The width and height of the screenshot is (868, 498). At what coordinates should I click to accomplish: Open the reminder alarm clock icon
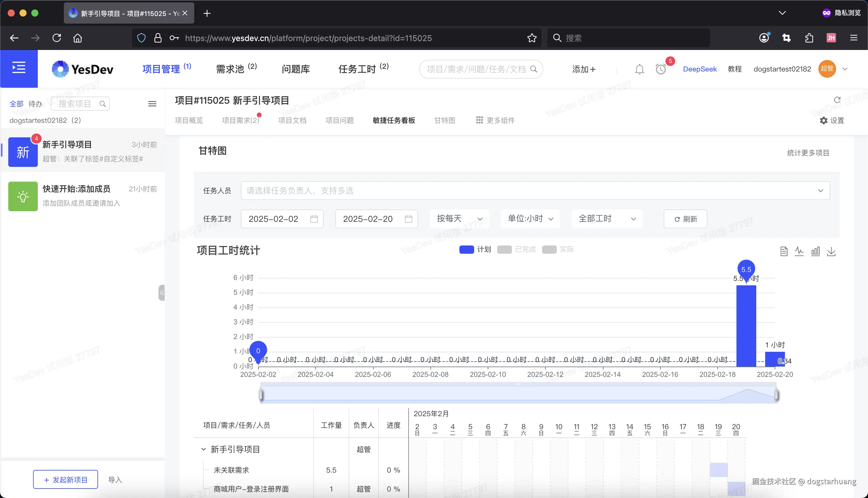pos(660,69)
